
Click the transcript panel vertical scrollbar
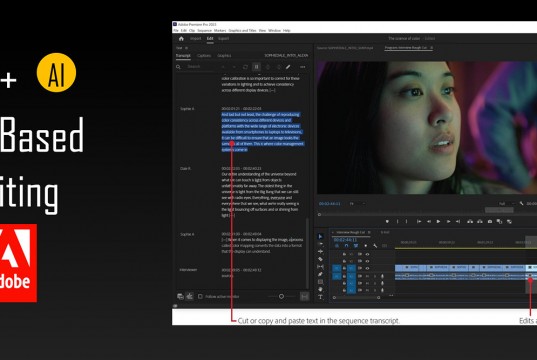tap(308, 253)
